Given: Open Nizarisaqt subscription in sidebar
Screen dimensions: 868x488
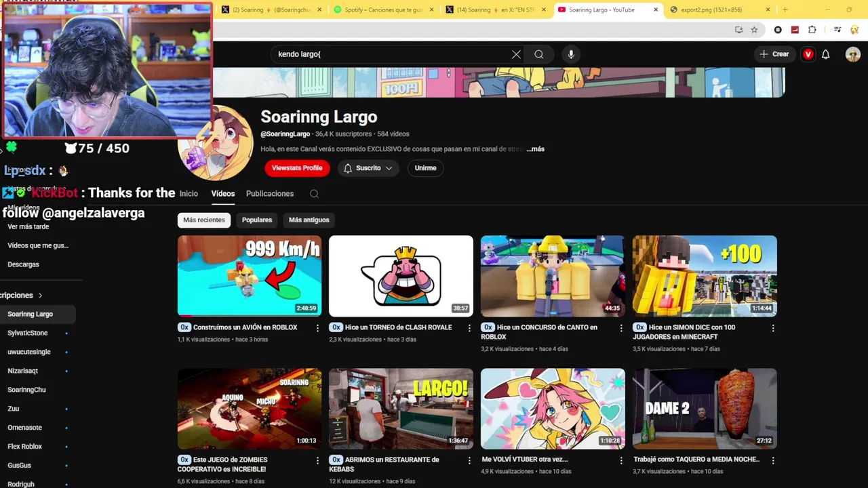Looking at the screenshot, I should coord(23,371).
